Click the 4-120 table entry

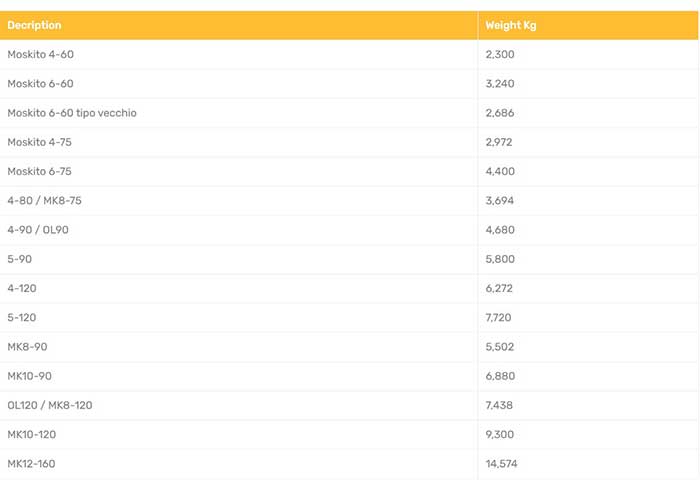coord(22,288)
